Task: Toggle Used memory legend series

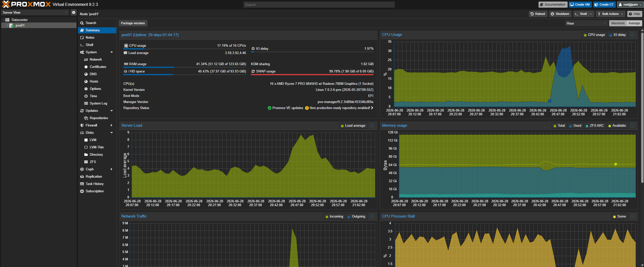Action: pyautogui.click(x=575, y=126)
